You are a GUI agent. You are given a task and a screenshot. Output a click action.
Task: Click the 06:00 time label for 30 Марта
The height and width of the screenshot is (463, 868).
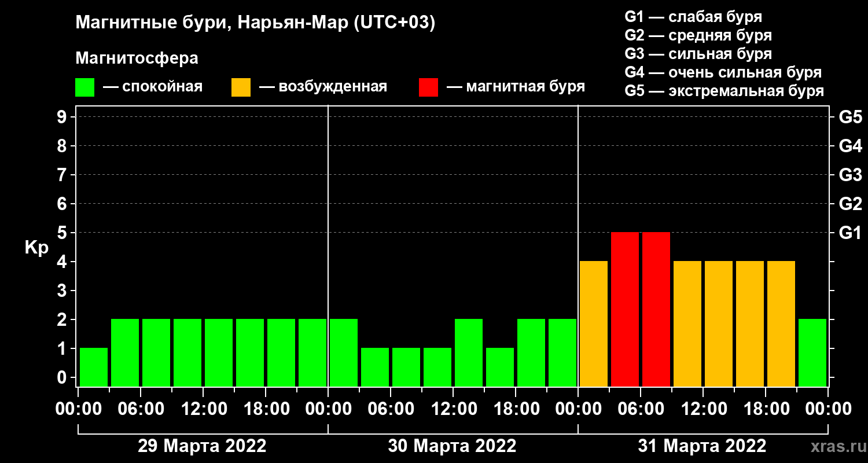[391, 409]
